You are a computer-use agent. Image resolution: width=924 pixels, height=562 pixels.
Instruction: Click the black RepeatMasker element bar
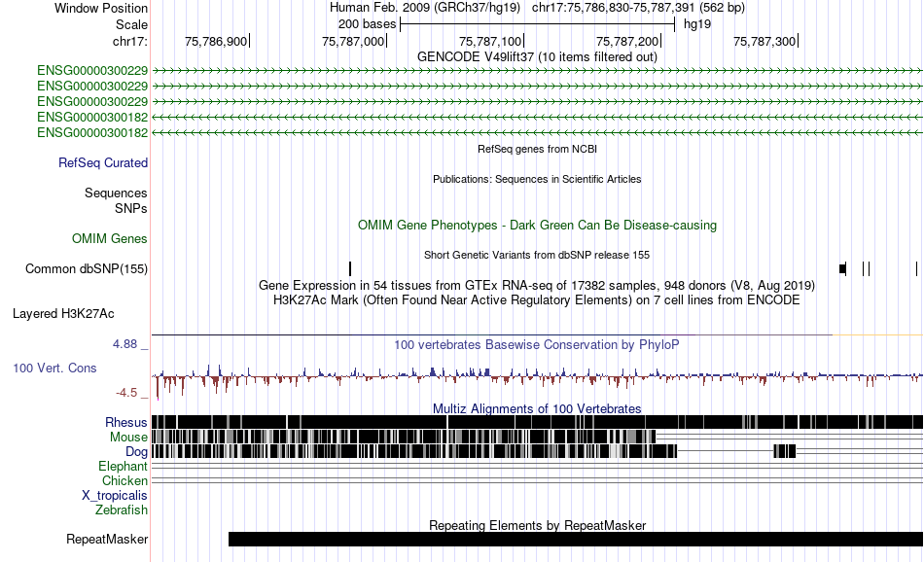576,539
